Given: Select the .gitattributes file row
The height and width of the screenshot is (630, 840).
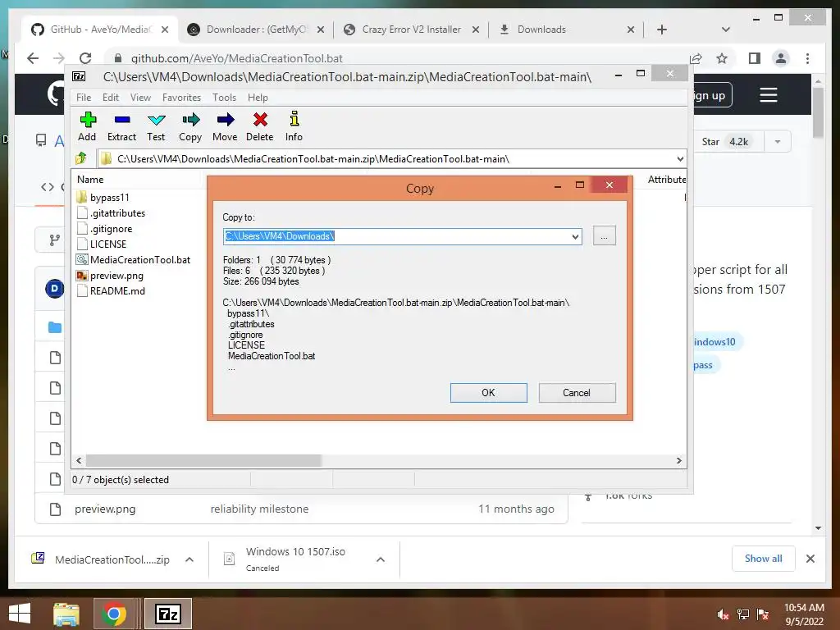Looking at the screenshot, I should coord(112,212).
